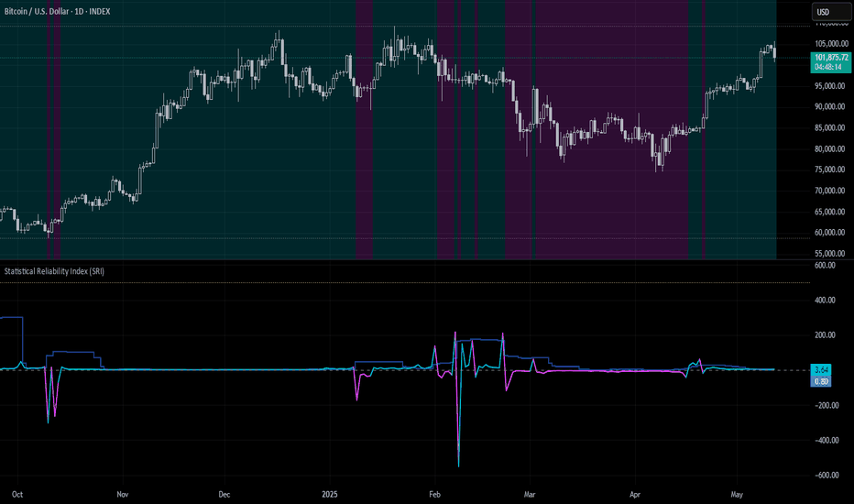Click the 2025 label on the time axis
The height and width of the screenshot is (504, 854).
click(330, 495)
